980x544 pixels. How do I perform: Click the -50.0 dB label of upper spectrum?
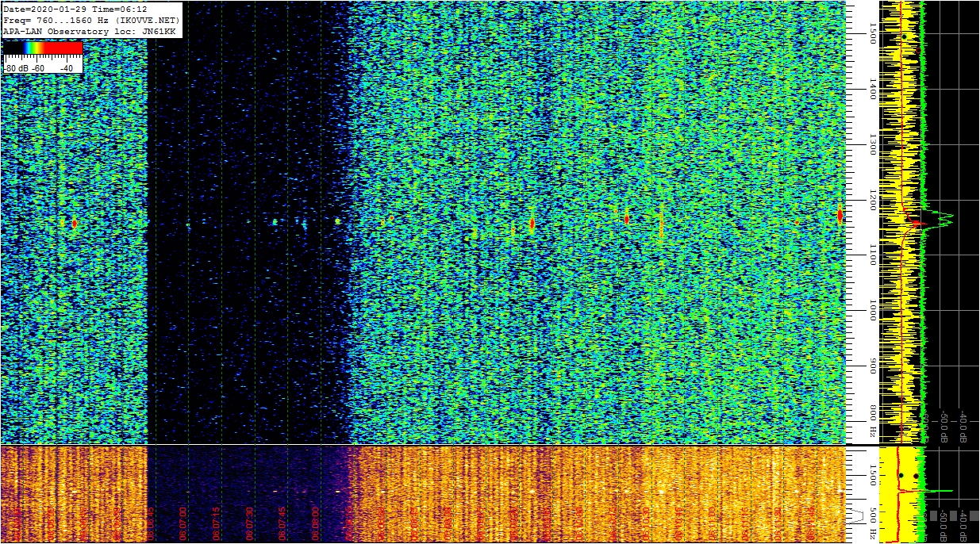point(943,426)
